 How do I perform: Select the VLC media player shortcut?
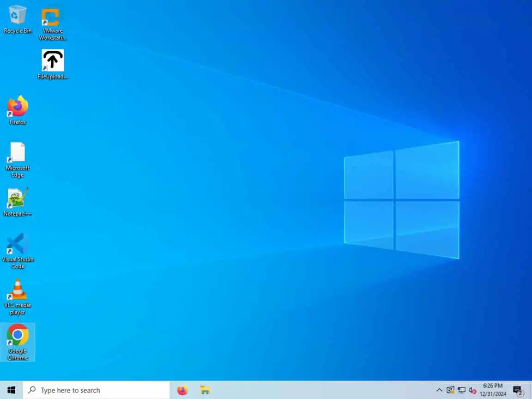click(17, 297)
